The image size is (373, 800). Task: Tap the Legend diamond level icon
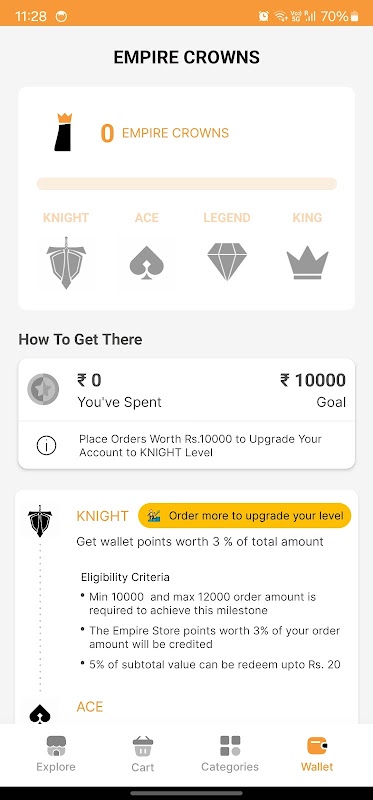click(227, 262)
